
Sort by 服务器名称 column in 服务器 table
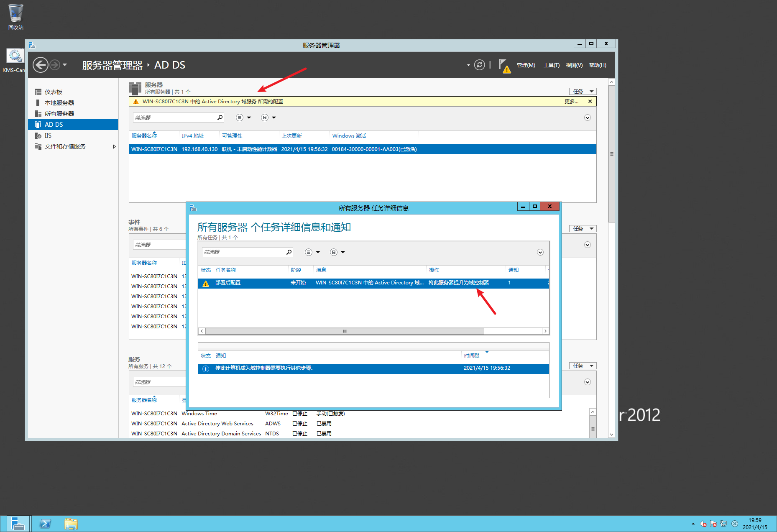pos(144,136)
